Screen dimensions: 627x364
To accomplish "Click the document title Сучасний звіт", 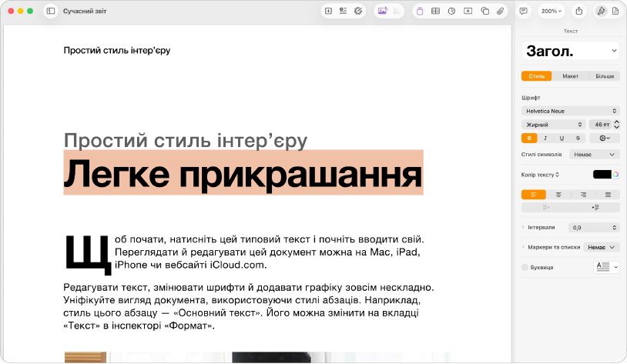I will 85,12.
